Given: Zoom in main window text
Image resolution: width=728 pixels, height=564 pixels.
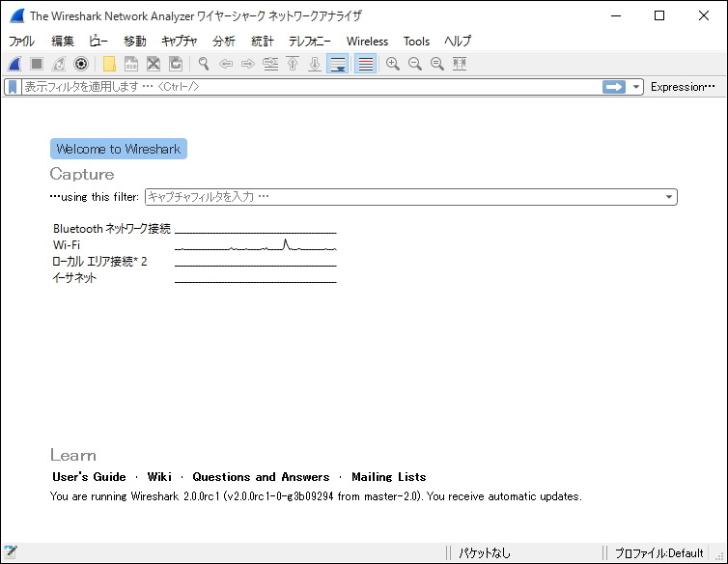Looking at the screenshot, I should [x=393, y=64].
